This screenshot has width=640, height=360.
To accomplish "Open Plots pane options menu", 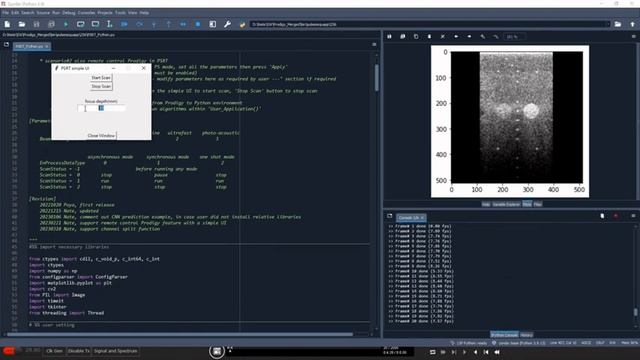I will pos(633,37).
